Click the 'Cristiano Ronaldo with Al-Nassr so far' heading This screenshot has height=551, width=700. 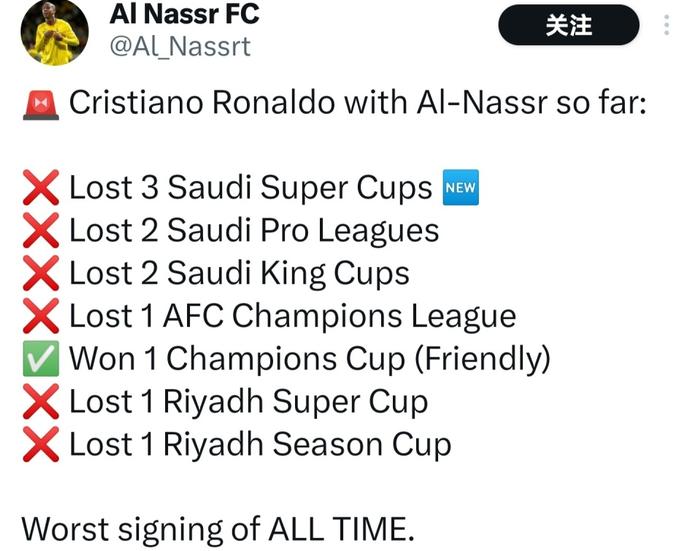click(358, 103)
